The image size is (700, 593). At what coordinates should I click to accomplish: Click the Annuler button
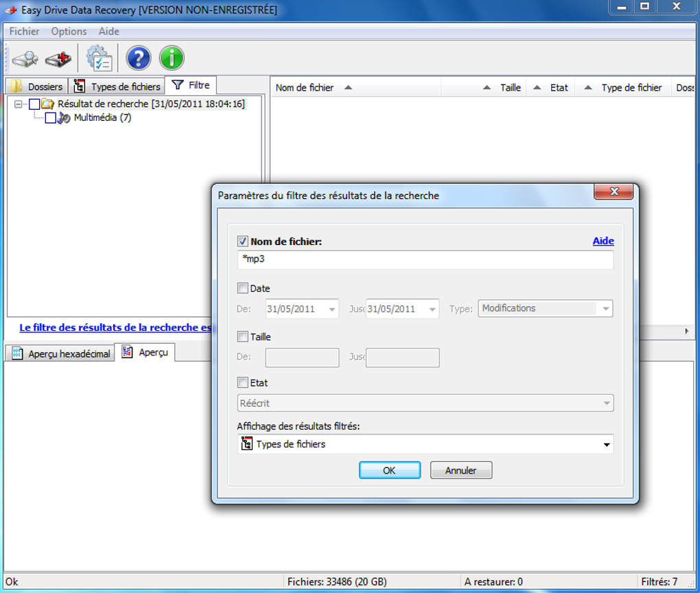pos(461,470)
